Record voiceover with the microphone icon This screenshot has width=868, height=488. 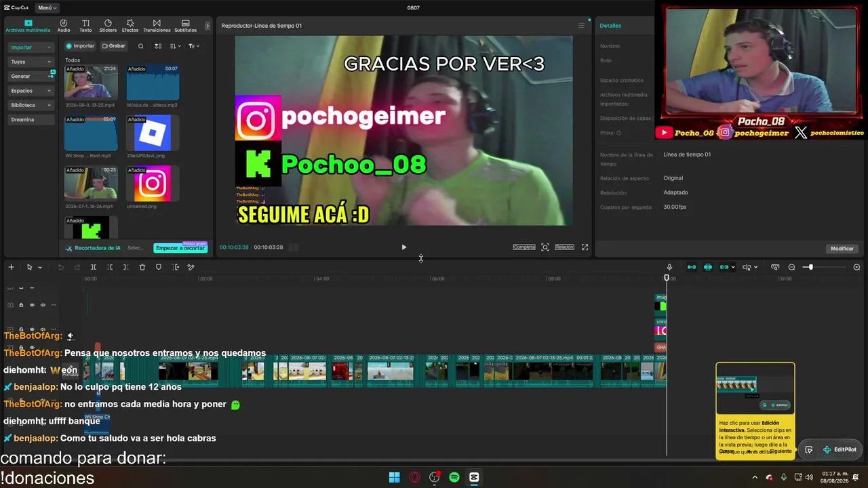[669, 267]
